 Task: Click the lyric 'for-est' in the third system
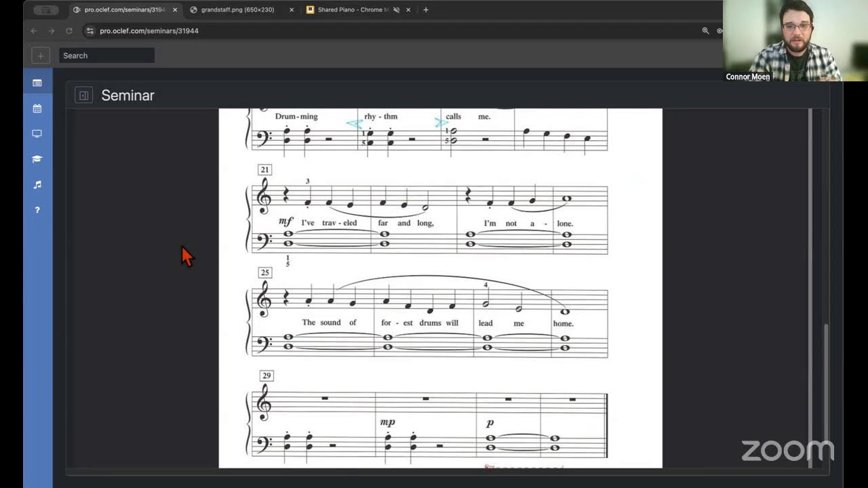(x=397, y=323)
